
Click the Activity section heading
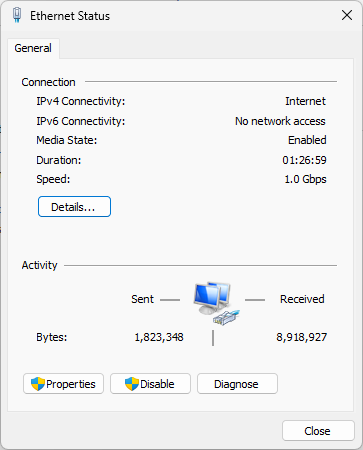(x=39, y=265)
